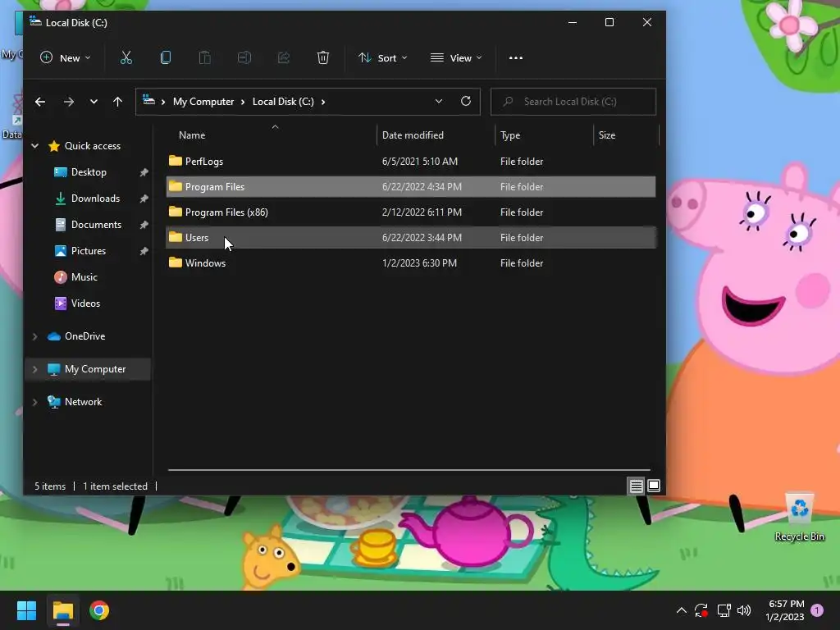This screenshot has width=840, height=630.
Task: Select OneDrive in navigation pane
Action: [84, 336]
